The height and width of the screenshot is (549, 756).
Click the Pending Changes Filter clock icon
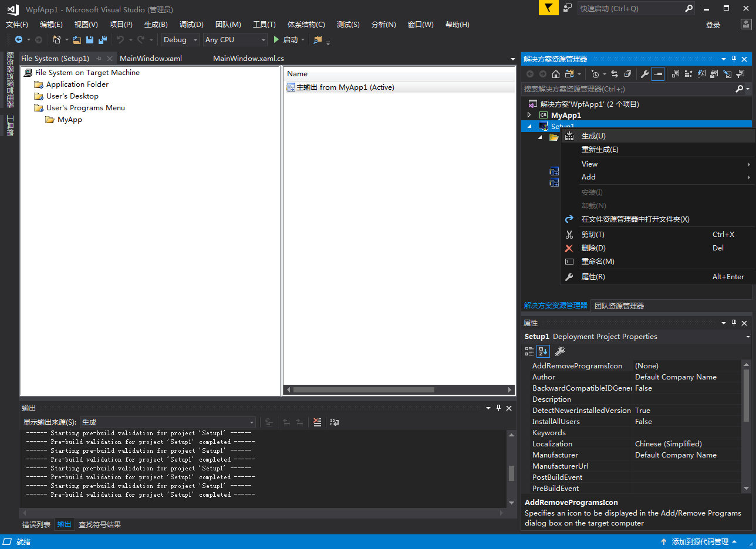point(595,74)
